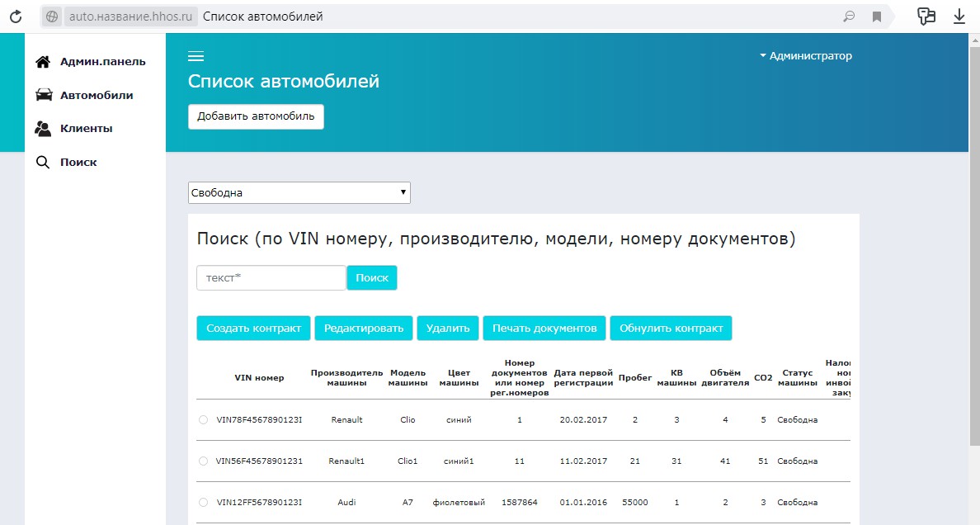Viewport: 980px width, 525px height.
Task: Click the КВ машины column header
Action: point(676,378)
